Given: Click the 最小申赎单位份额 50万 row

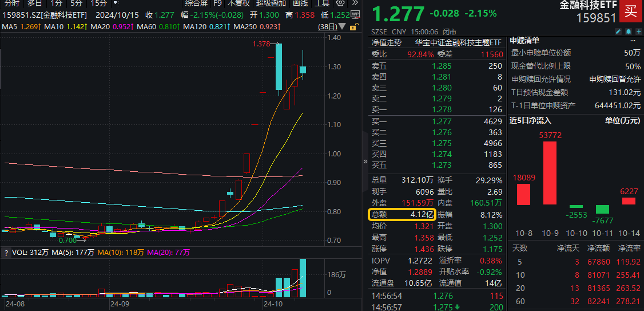Looking at the screenshot, I should 576,53.
